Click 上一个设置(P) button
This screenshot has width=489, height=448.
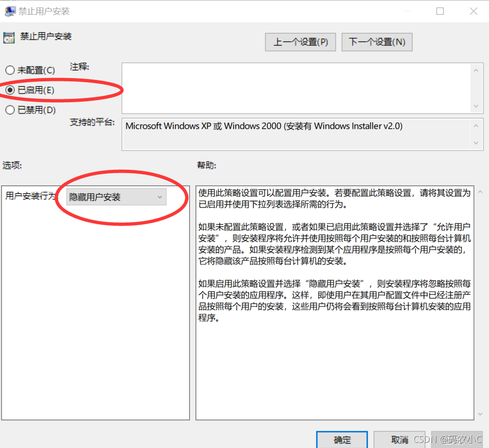[300, 42]
